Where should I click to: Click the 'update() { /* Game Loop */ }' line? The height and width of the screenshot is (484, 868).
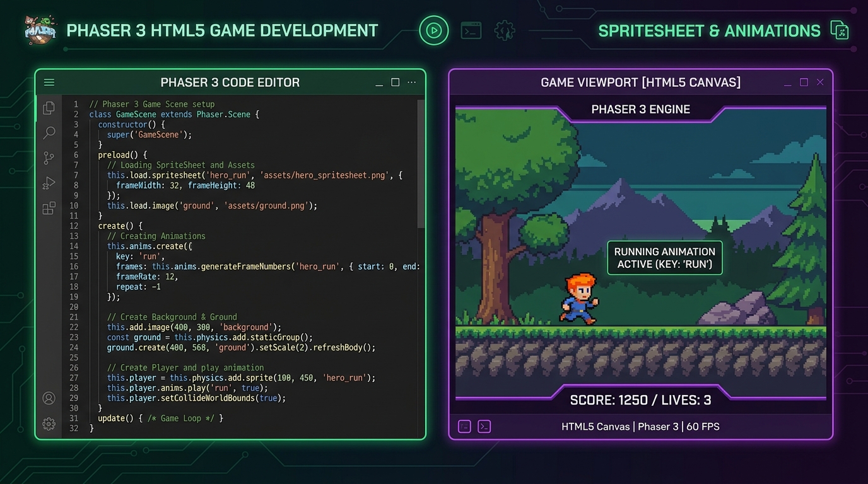click(160, 418)
